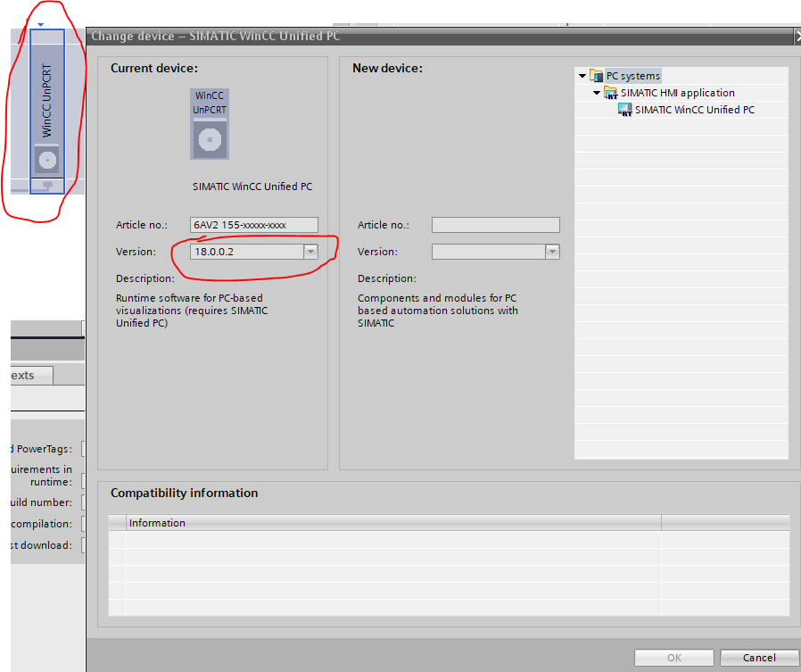The width and height of the screenshot is (801, 672).
Task: Click the Information column header
Action: pyautogui.click(x=393, y=523)
